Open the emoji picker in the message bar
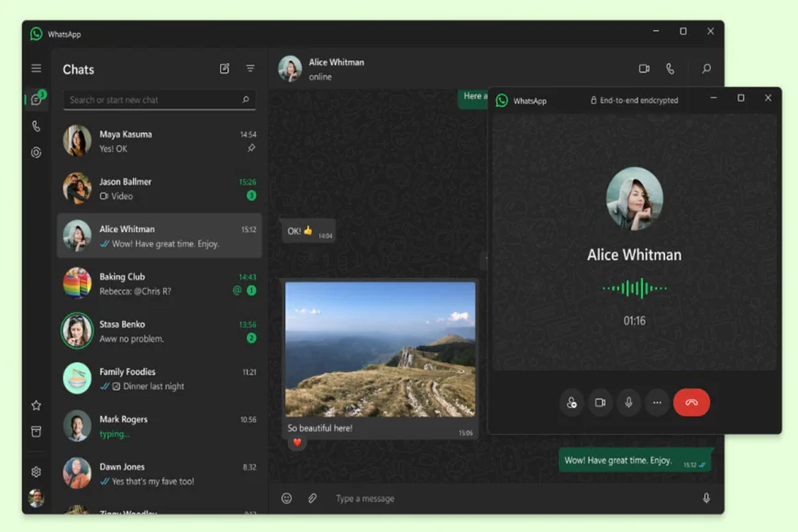 (286, 498)
